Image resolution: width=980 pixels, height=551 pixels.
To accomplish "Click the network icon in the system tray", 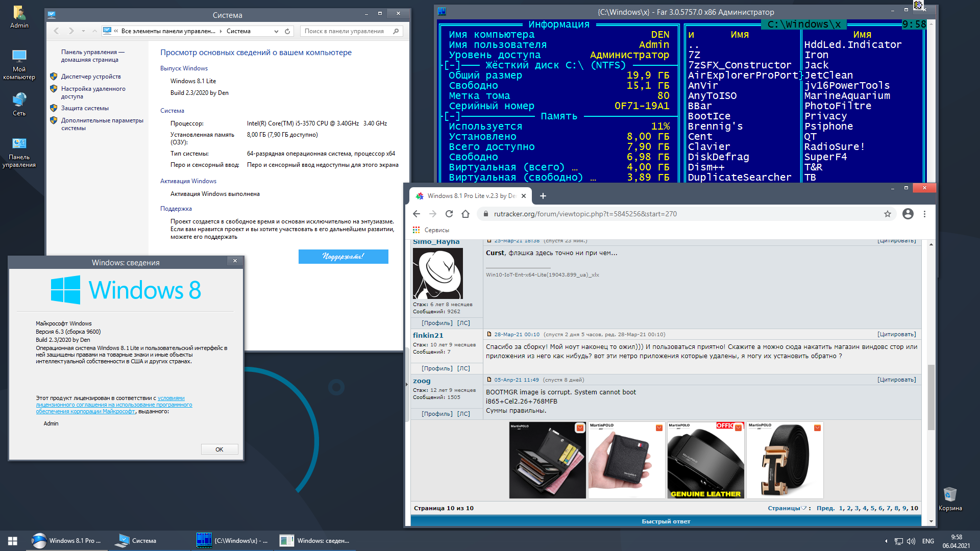I will click(x=899, y=541).
